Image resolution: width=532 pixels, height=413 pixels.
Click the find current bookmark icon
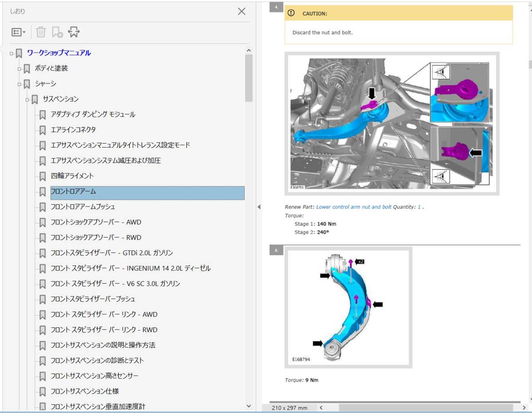(x=74, y=32)
